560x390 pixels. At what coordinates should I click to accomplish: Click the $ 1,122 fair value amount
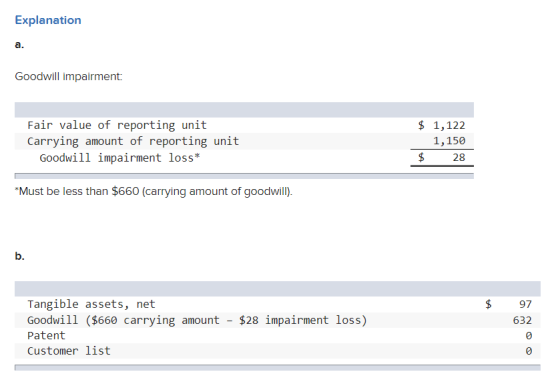[x=442, y=125]
